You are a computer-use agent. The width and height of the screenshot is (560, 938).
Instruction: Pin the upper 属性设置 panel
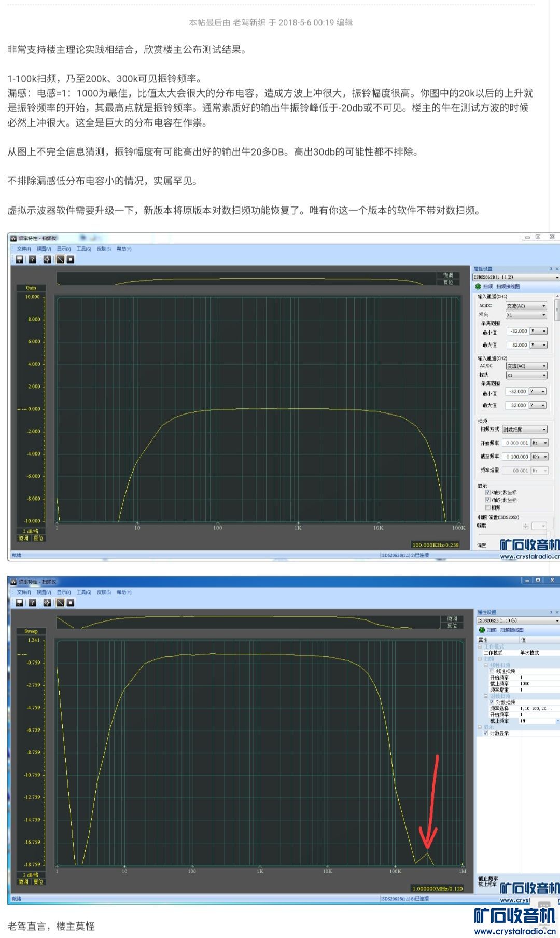[x=551, y=269]
